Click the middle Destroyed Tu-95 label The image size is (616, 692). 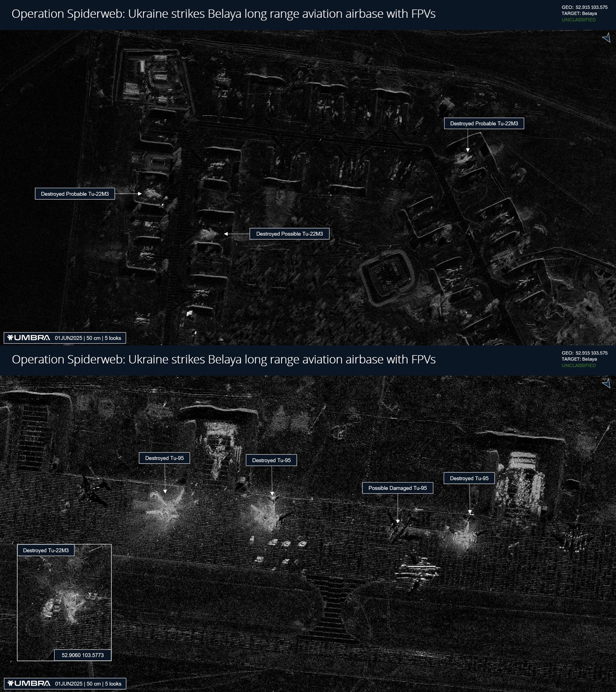click(x=272, y=460)
